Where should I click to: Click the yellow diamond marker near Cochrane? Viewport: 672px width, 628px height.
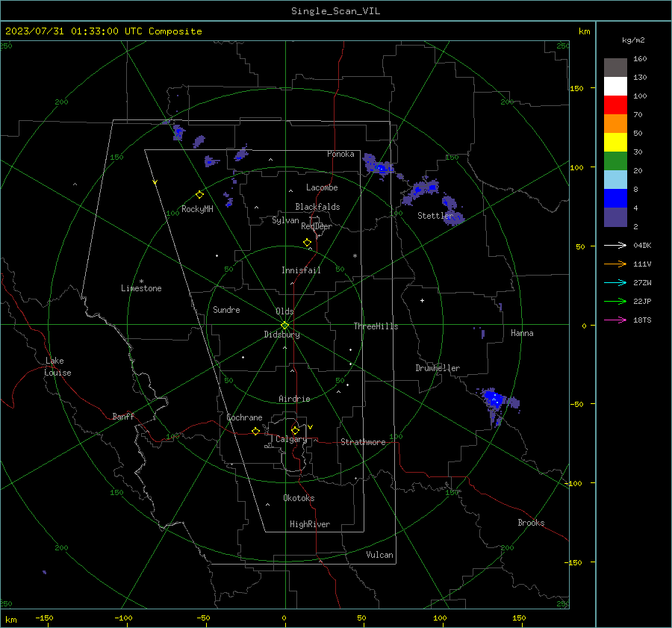coord(255,431)
